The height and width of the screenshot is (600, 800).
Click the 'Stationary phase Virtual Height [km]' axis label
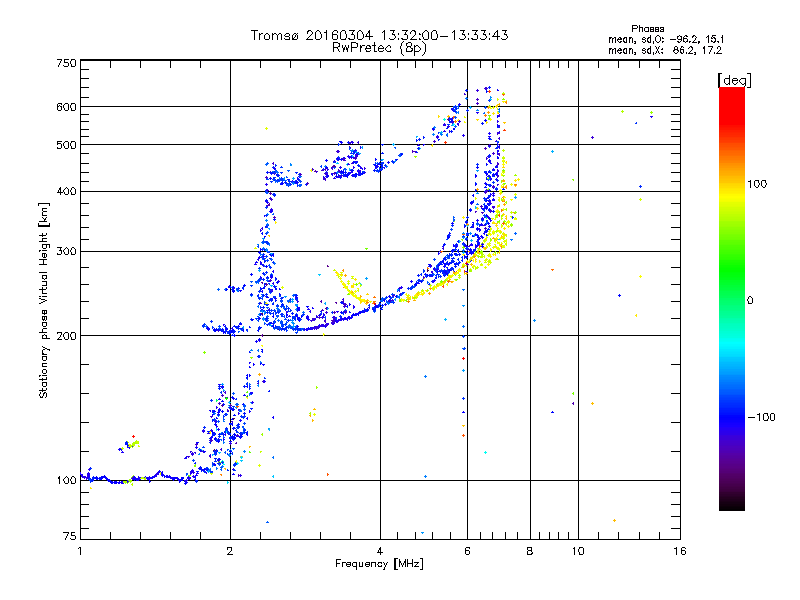click(44, 301)
